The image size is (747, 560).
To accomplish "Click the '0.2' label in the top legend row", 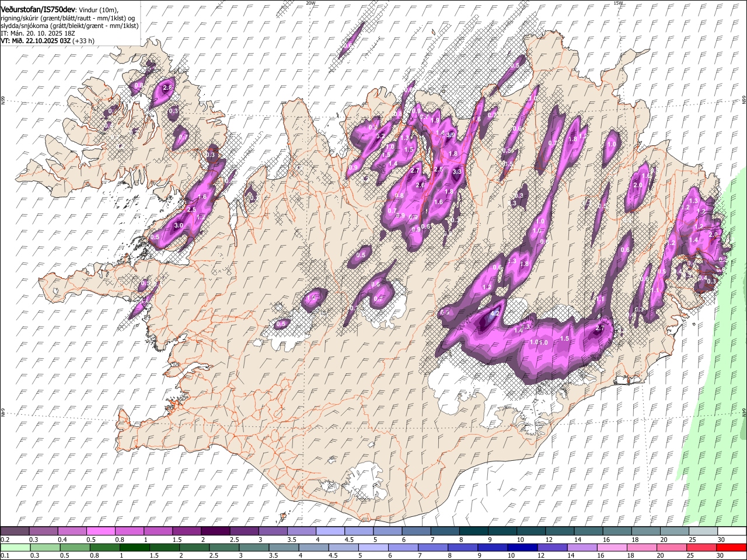I will [x=5, y=540].
